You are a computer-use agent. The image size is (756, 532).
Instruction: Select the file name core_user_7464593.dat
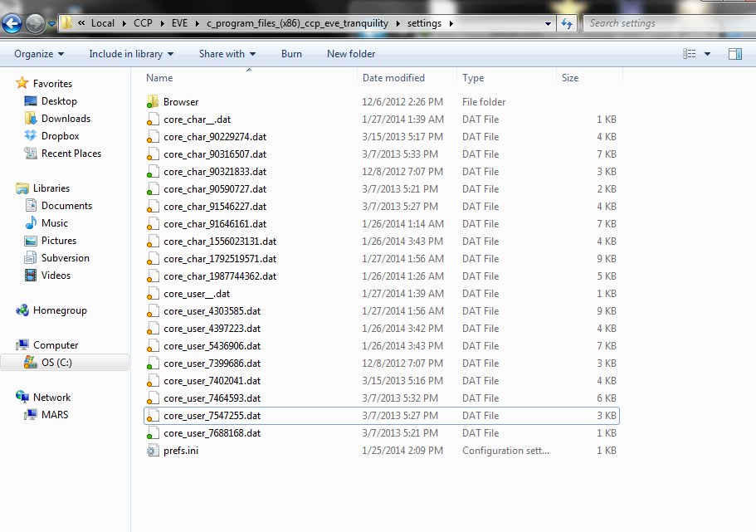click(212, 398)
